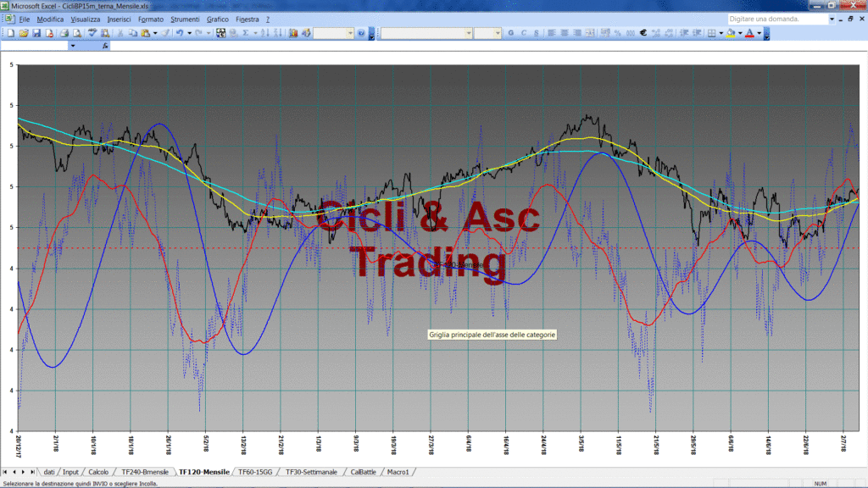Click the Open file folder icon
The image size is (868, 488).
tap(23, 33)
